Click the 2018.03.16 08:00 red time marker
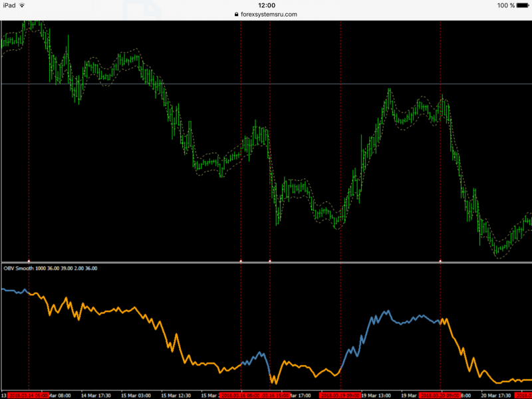 click(x=241, y=396)
